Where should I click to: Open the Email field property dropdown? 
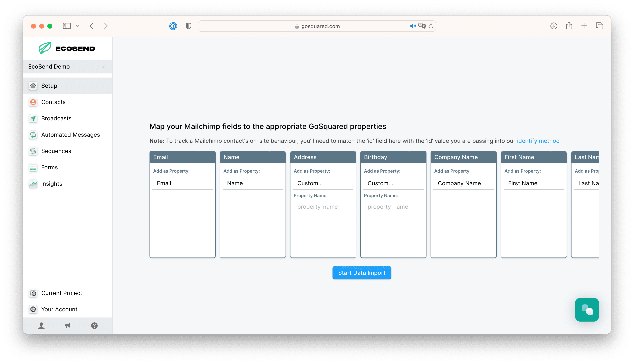(x=182, y=183)
